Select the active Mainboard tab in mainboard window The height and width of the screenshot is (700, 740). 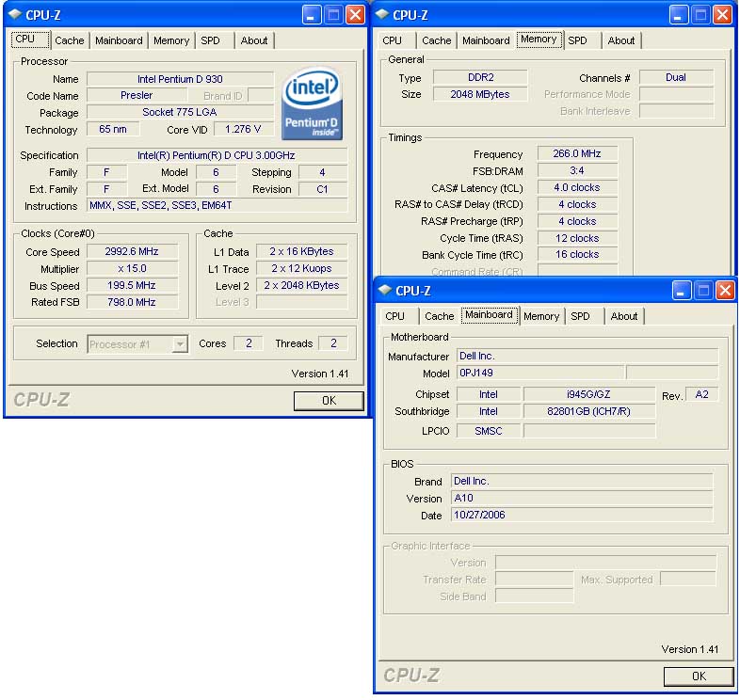pos(489,314)
